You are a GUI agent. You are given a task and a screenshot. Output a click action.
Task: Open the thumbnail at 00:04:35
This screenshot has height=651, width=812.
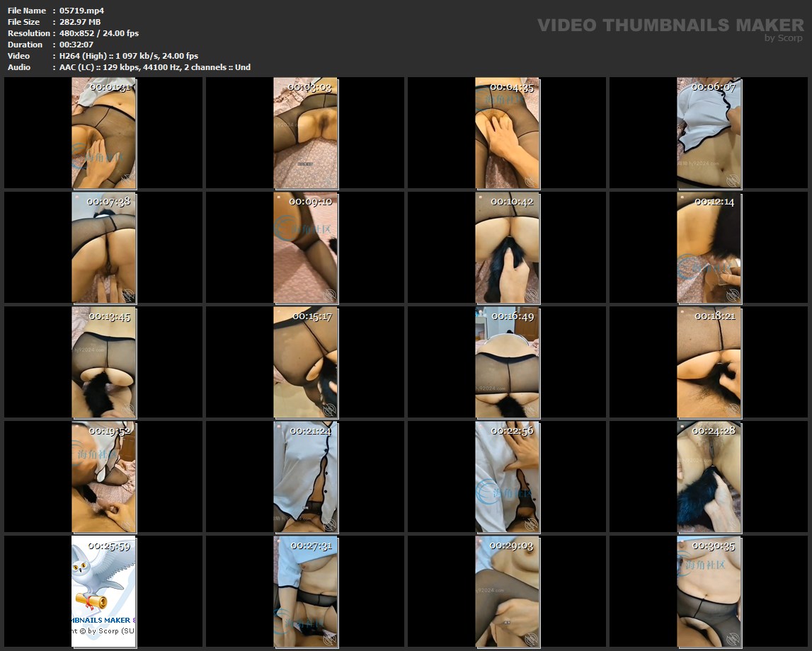click(x=507, y=133)
